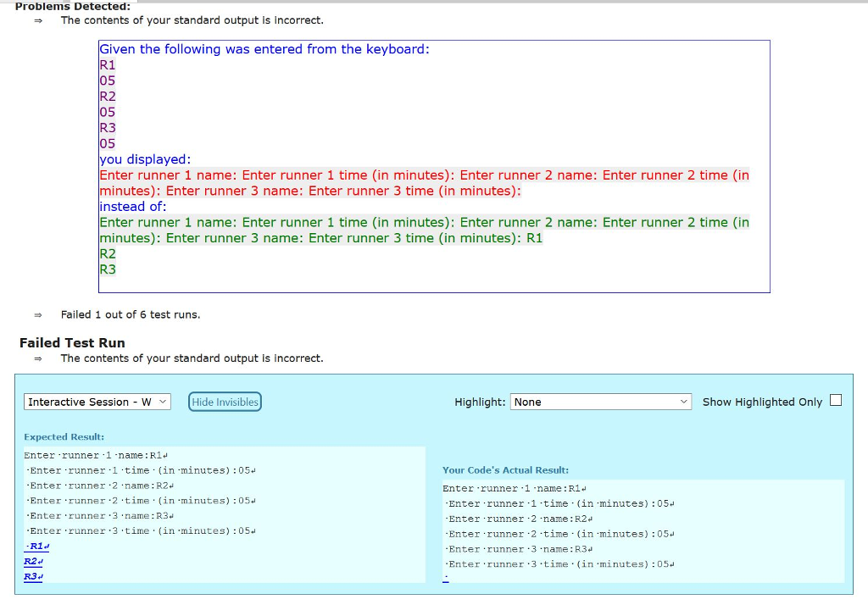Click 'Enter runner 2 name:R2' in Expected Result
868x605 pixels.
[x=100, y=486]
